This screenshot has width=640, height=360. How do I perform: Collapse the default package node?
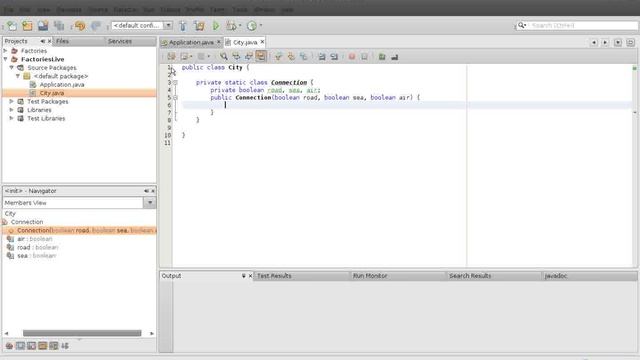(x=18, y=76)
